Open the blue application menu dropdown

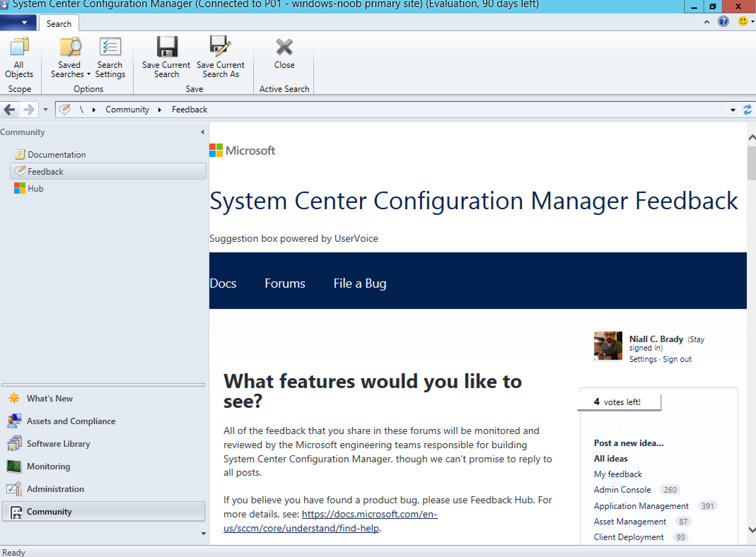pos(18,23)
